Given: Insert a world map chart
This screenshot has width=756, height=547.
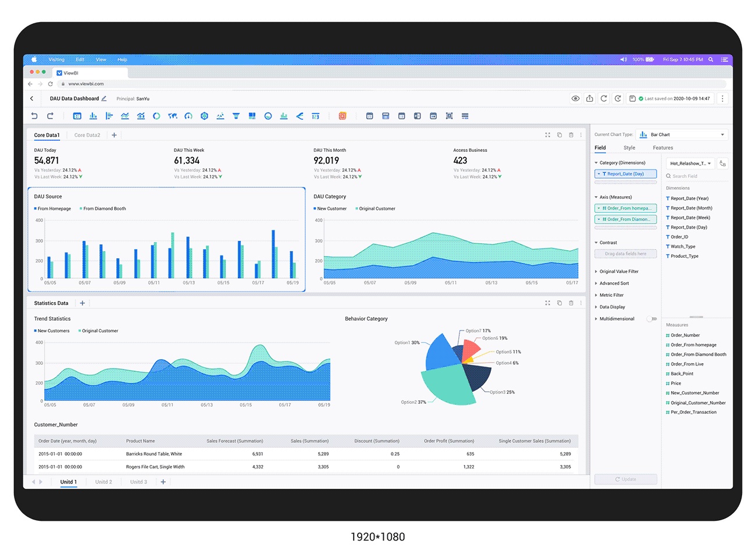Looking at the screenshot, I should [172, 116].
